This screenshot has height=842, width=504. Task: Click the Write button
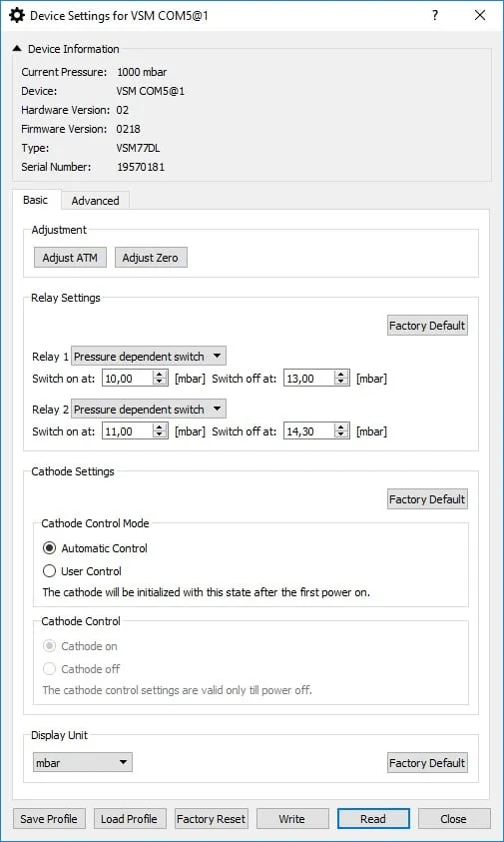point(292,819)
